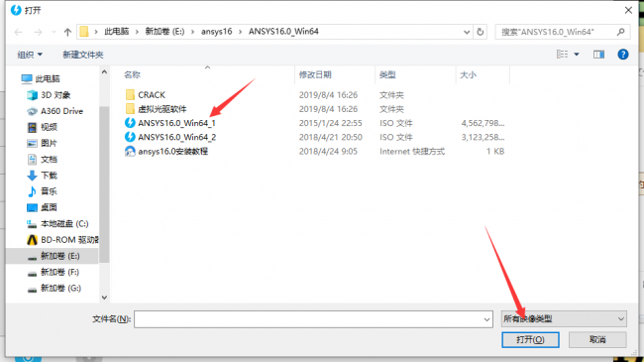Select 新加卷 (F:) in the sidebar
644x362 pixels.
[x=53, y=272]
